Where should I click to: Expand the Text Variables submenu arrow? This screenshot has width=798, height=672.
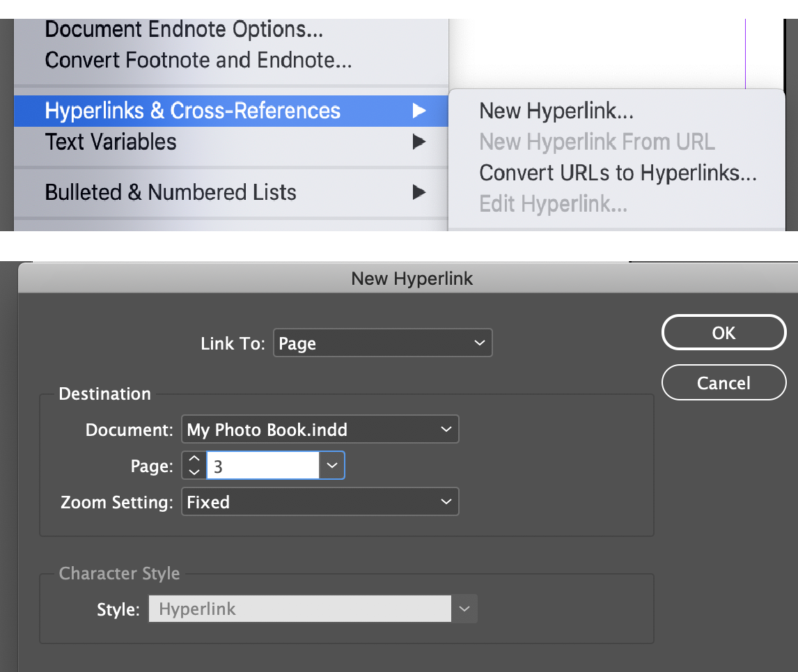click(x=418, y=142)
